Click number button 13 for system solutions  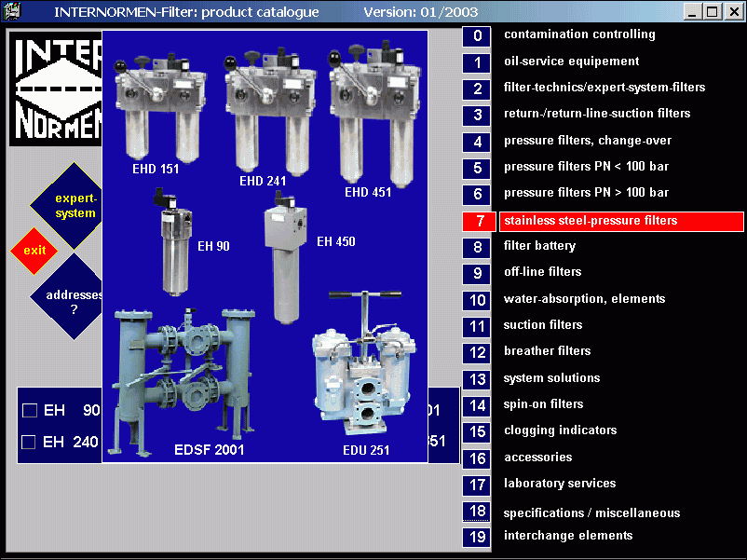[476, 380]
